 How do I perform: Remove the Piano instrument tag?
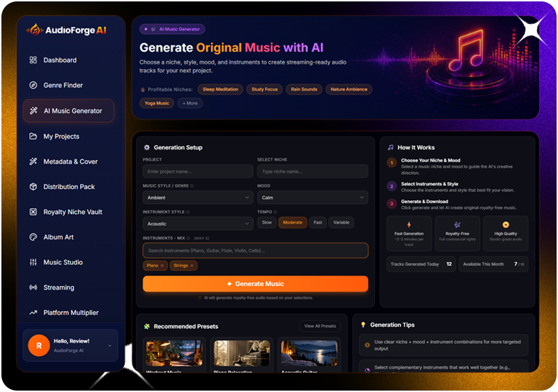click(162, 266)
